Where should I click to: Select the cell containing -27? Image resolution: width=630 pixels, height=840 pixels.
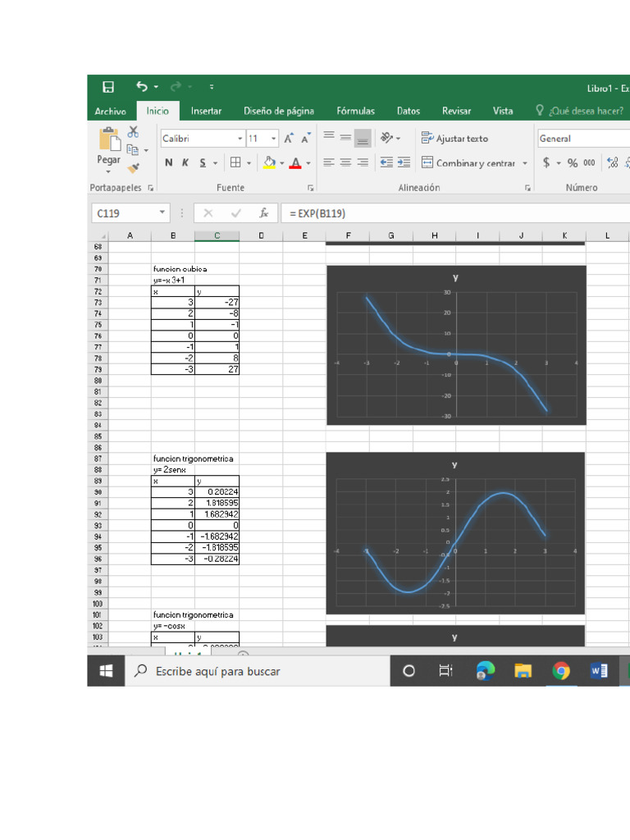point(217,302)
